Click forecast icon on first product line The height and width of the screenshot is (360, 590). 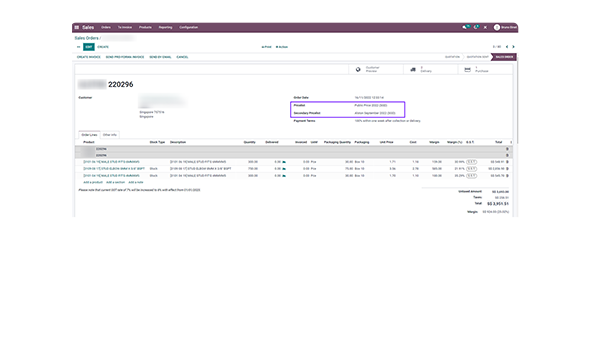pos(284,162)
